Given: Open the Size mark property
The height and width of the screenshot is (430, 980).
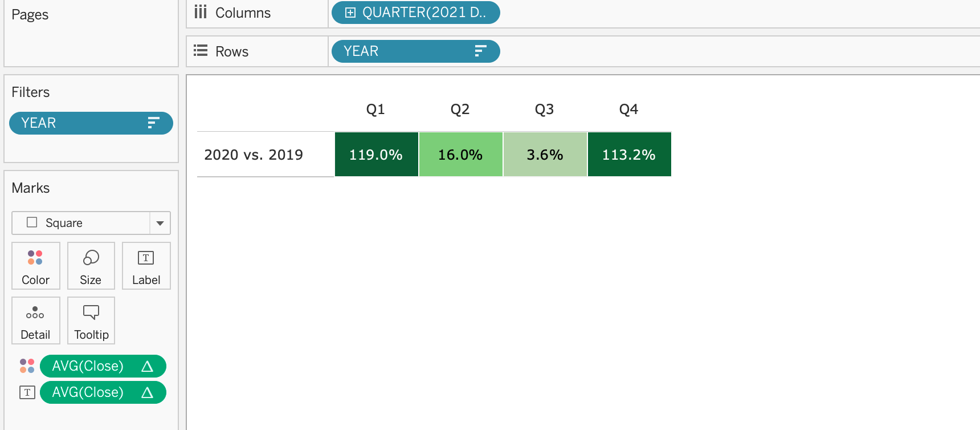Looking at the screenshot, I should pos(91,266).
